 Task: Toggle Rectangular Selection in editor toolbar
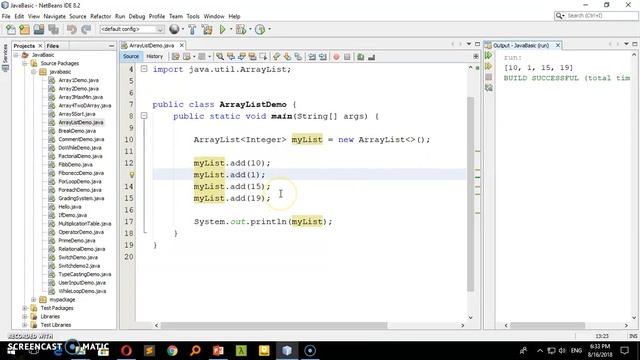(x=263, y=57)
